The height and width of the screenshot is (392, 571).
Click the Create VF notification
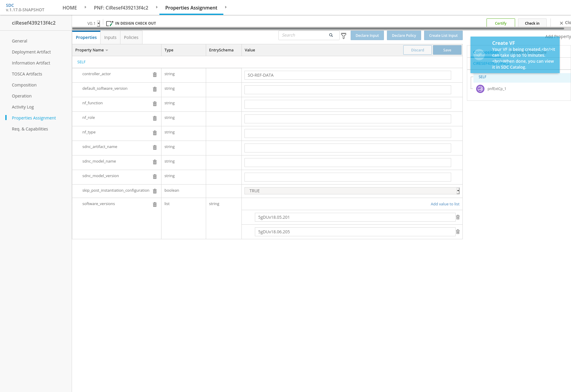click(x=515, y=55)
